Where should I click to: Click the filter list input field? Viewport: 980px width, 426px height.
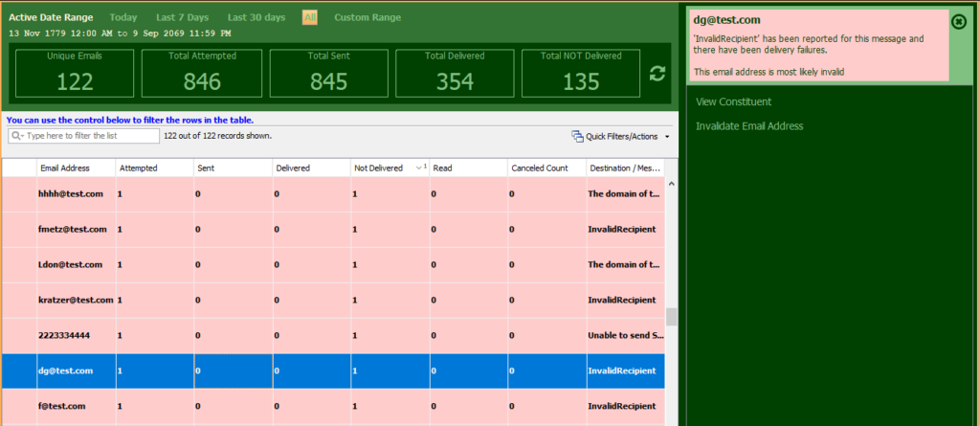coord(84,136)
